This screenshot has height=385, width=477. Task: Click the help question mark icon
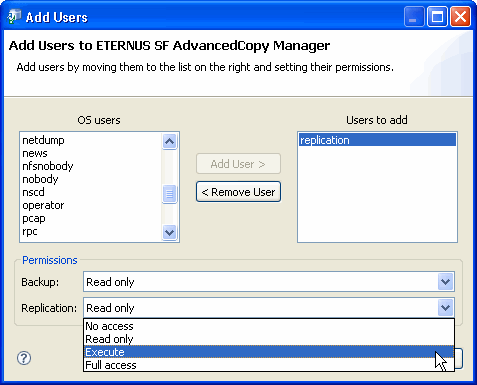point(24,358)
